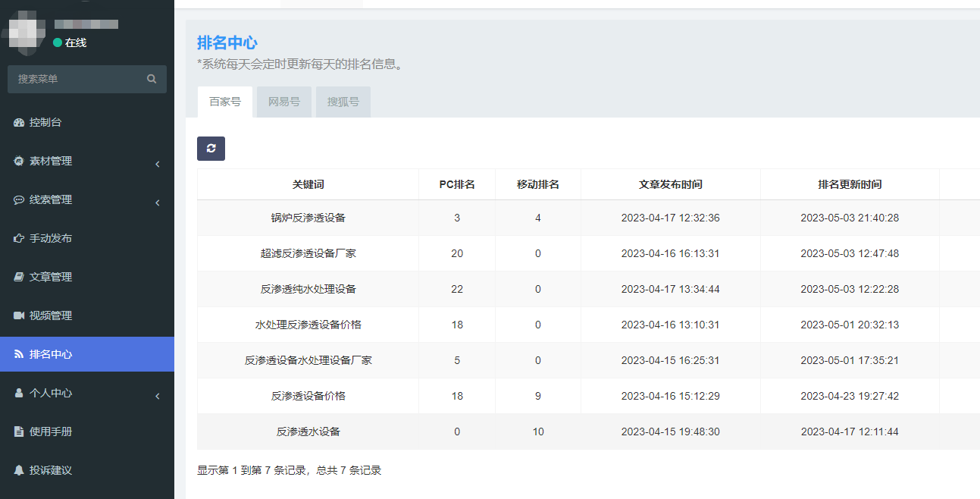Open 控制台 dashboard icon in sidebar
980x499 pixels.
19,123
